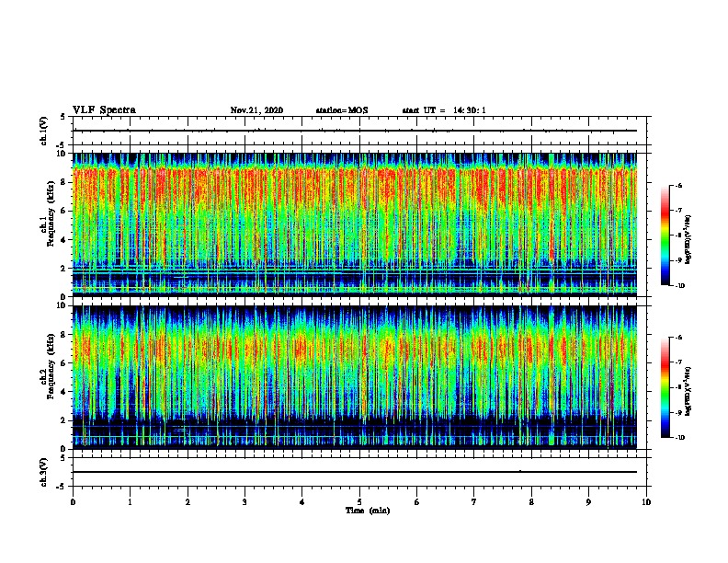
Task: Click time axis tick label "1"
Action: point(130,502)
